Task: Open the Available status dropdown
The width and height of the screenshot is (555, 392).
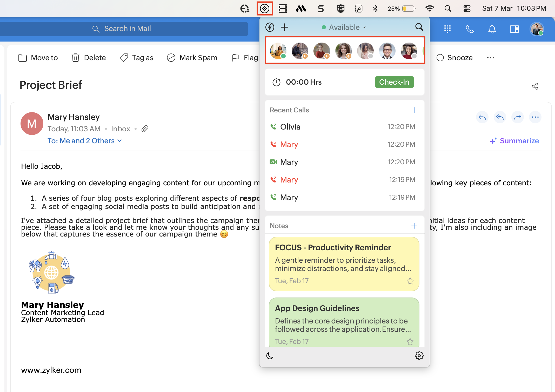Action: click(344, 27)
